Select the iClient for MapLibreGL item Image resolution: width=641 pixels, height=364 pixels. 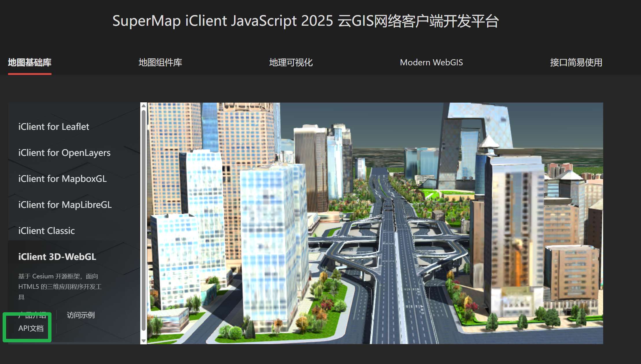[x=65, y=205]
